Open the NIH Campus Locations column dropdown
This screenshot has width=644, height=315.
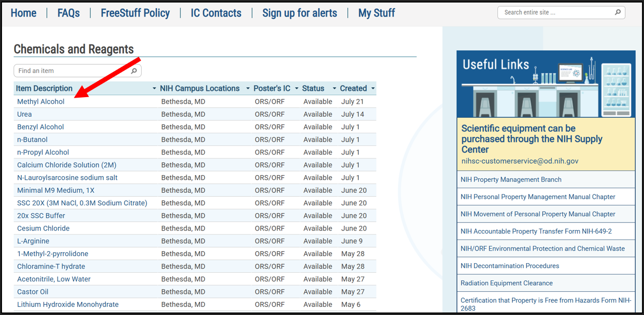click(x=248, y=89)
